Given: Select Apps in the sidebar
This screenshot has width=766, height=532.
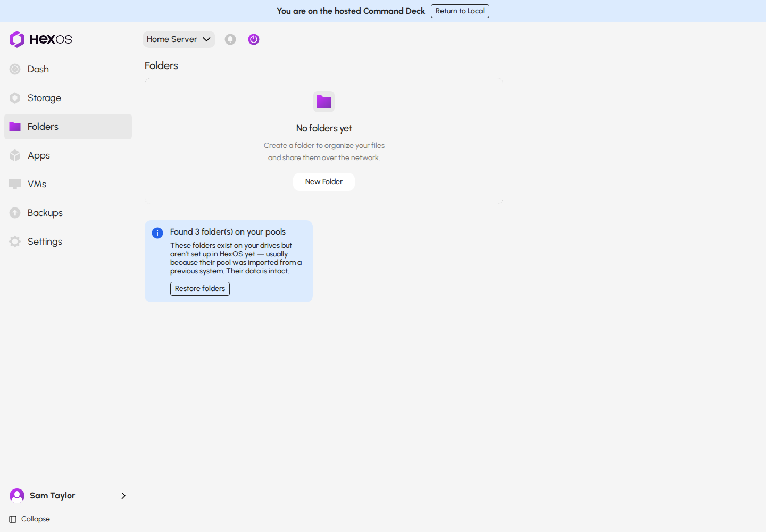Looking at the screenshot, I should pyautogui.click(x=68, y=155).
